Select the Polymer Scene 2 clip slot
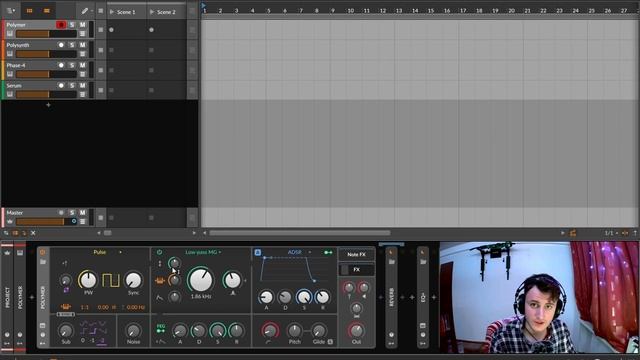640x360 pixels. tap(167, 30)
